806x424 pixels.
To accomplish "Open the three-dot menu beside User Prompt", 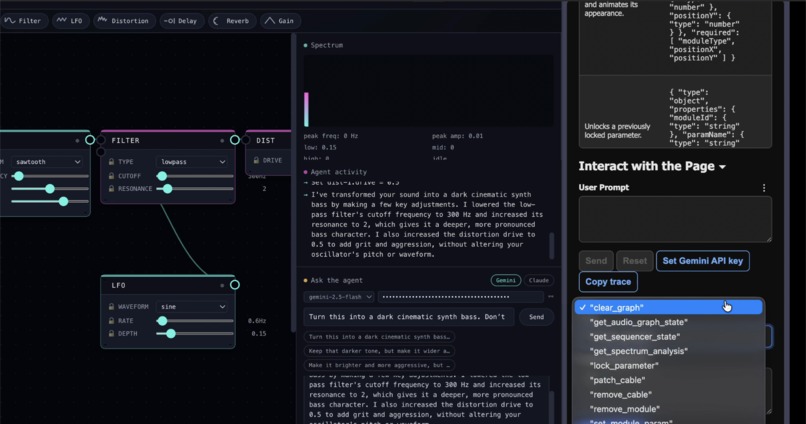I will click(764, 188).
